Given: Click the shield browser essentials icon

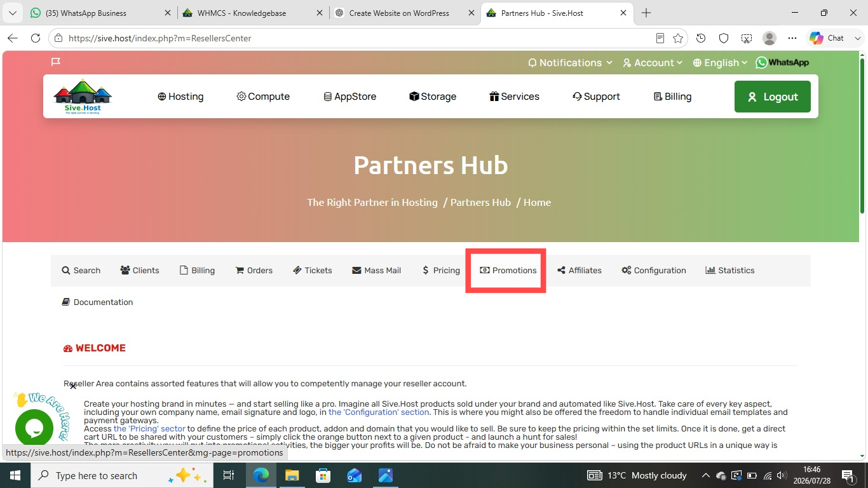Looking at the screenshot, I should (724, 38).
